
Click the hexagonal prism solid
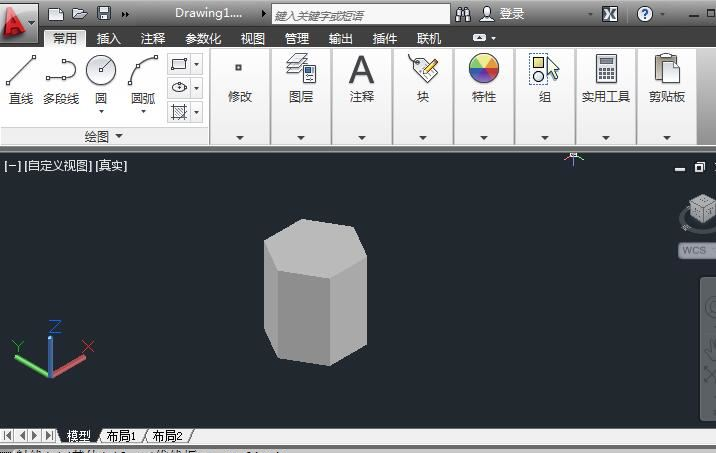point(316,292)
